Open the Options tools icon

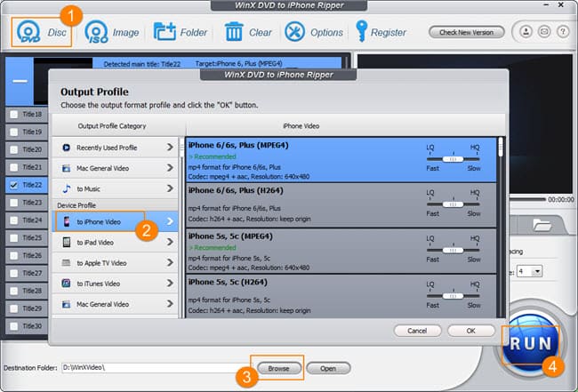point(294,32)
